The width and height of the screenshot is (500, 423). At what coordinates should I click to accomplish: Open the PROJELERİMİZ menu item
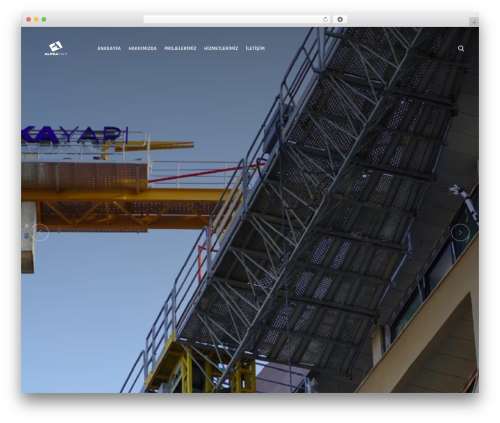(180, 48)
